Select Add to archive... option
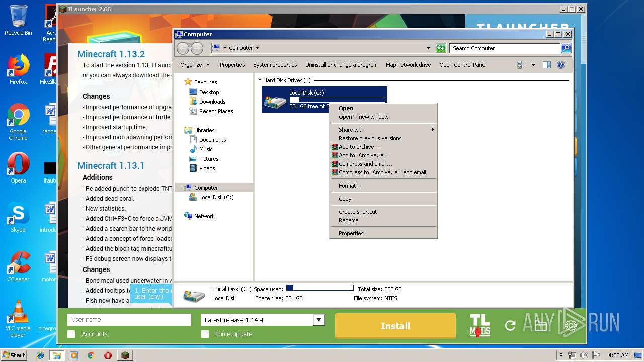Image resolution: width=644 pixels, height=362 pixels. (383, 147)
